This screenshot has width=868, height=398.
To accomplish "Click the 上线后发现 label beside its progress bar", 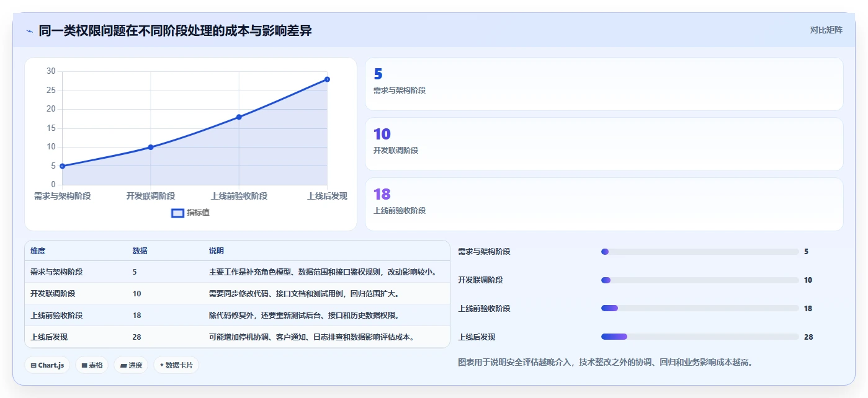I will pyautogui.click(x=477, y=337).
